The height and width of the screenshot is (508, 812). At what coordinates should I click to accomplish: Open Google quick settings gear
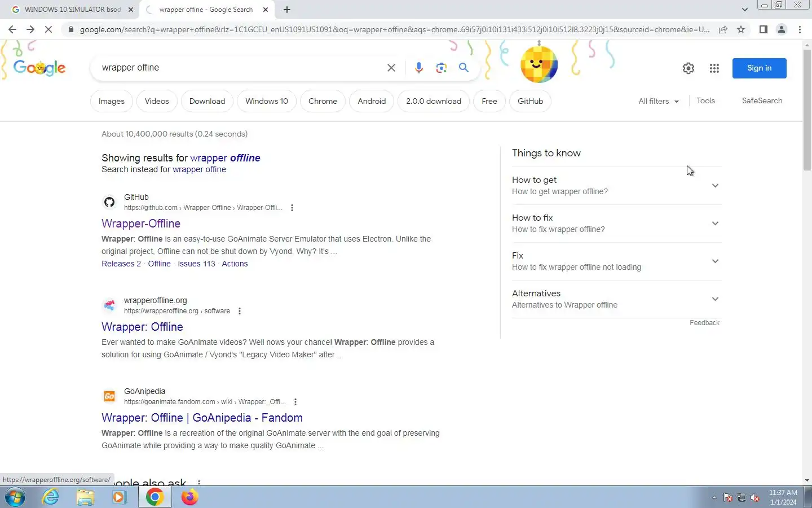click(x=689, y=68)
